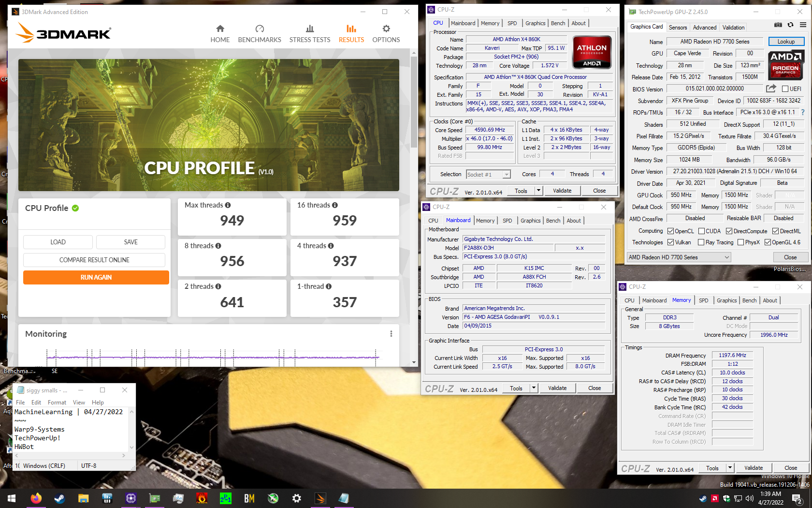Expand Tools dropdown arrow in CPU-Z Memory window
812x508 pixels.
[x=730, y=468]
